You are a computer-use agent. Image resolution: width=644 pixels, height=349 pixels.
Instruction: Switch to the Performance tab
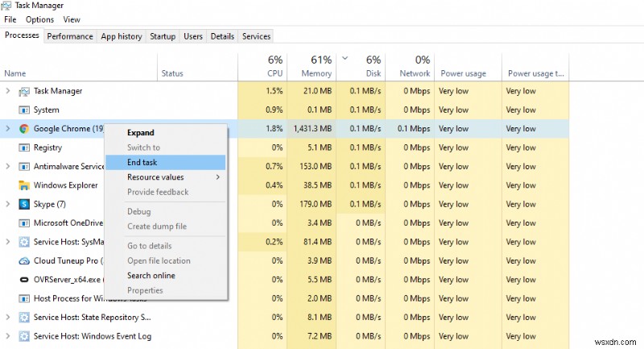pyautogui.click(x=70, y=36)
